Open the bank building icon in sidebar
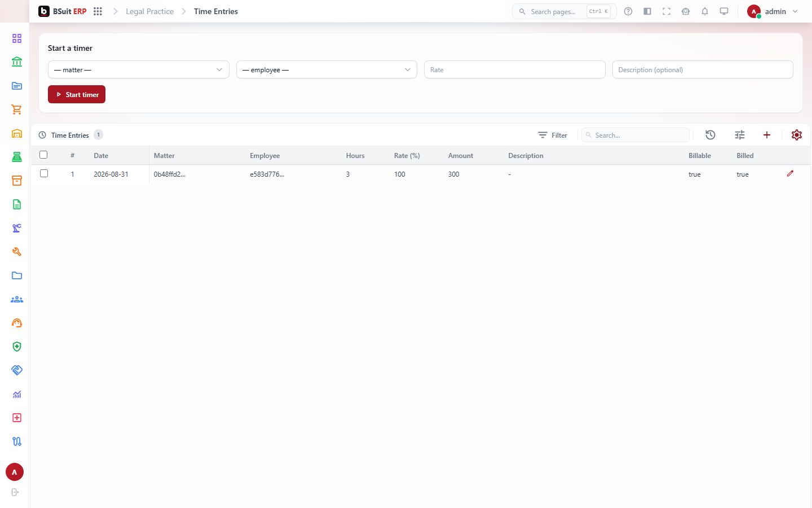Image resolution: width=812 pixels, height=508 pixels. 17,62
